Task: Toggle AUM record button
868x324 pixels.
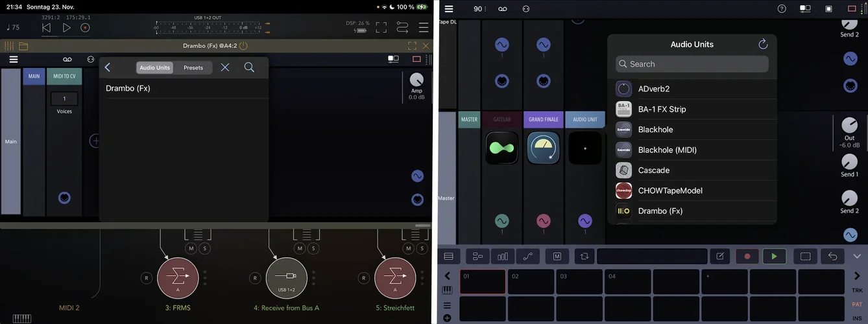Action: pyautogui.click(x=85, y=28)
